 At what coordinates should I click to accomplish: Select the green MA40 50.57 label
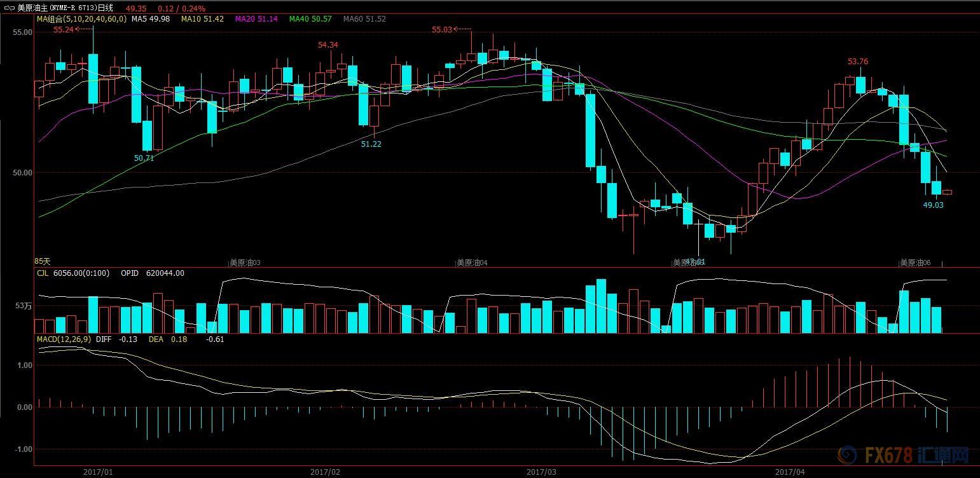coord(310,19)
